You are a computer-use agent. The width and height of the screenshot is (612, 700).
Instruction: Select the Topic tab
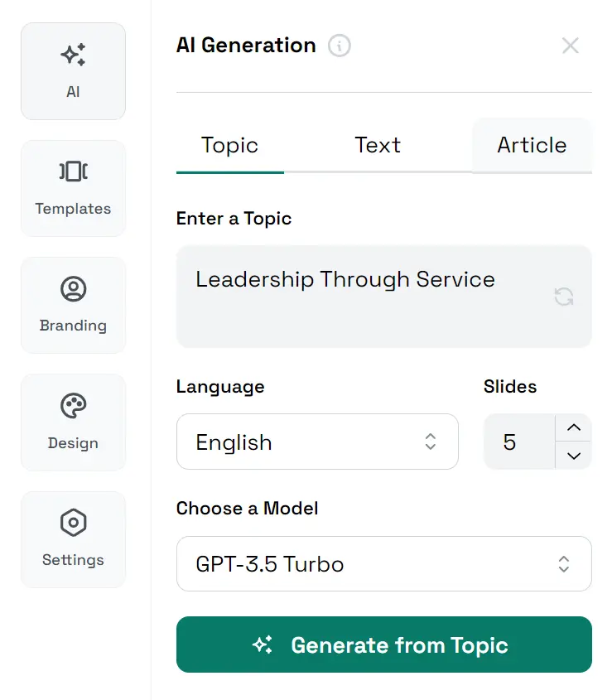pyautogui.click(x=229, y=146)
